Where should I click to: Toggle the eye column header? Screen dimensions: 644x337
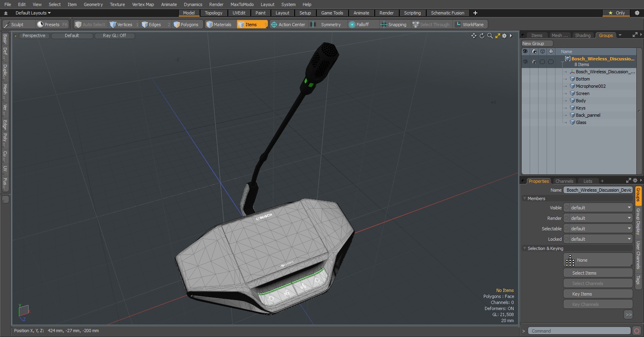[x=525, y=52]
